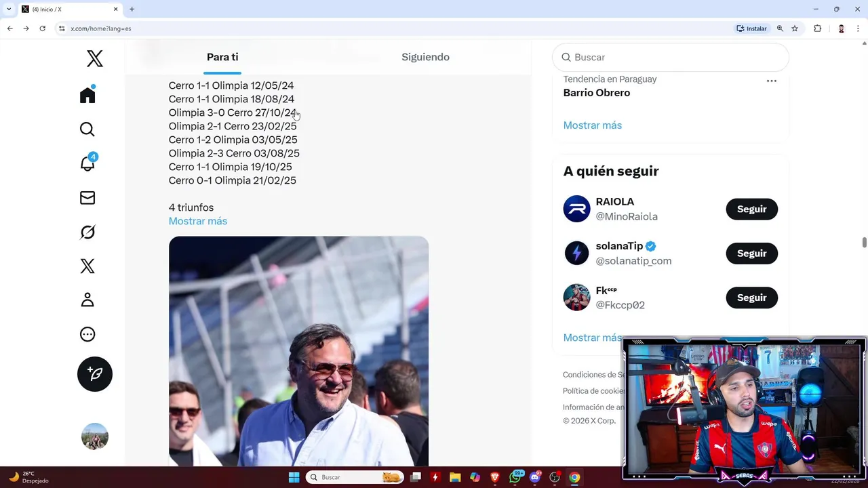Image resolution: width=868 pixels, height=488 pixels.
Task: Open Windows Start menu
Action: pyautogui.click(x=294, y=477)
